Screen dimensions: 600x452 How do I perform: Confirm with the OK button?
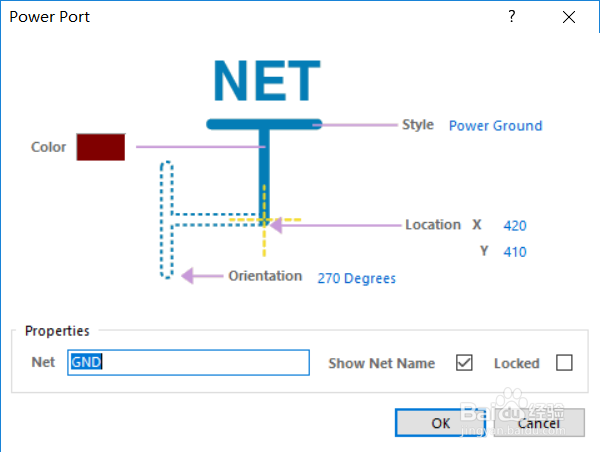coord(440,423)
